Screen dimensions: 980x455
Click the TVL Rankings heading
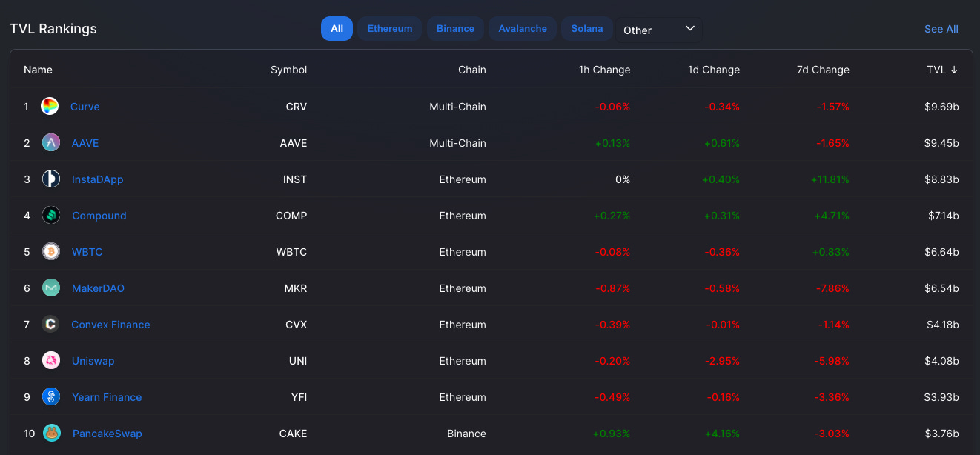53,29
